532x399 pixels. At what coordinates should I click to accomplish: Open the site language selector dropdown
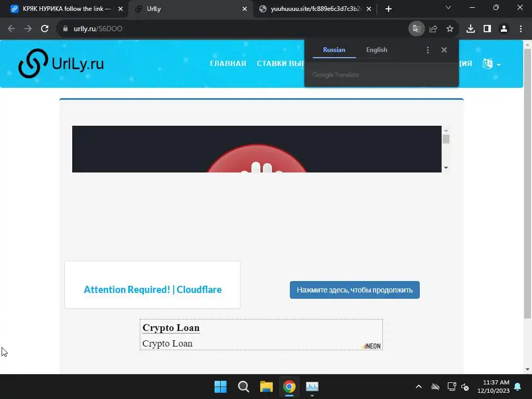491,63
